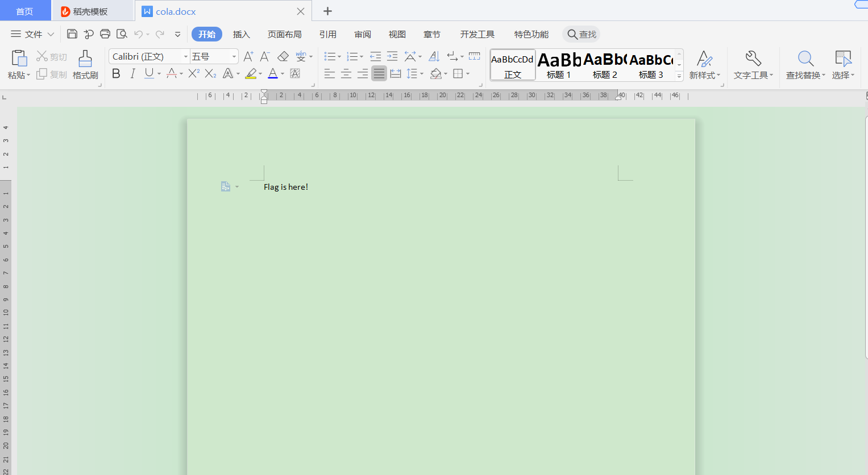Click the increase font size icon

pyautogui.click(x=248, y=56)
